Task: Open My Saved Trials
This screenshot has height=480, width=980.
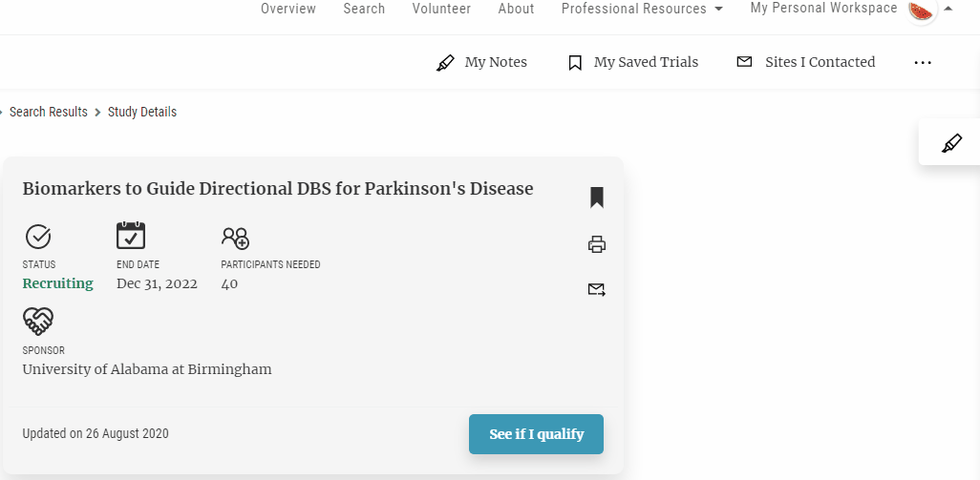Action: [646, 62]
